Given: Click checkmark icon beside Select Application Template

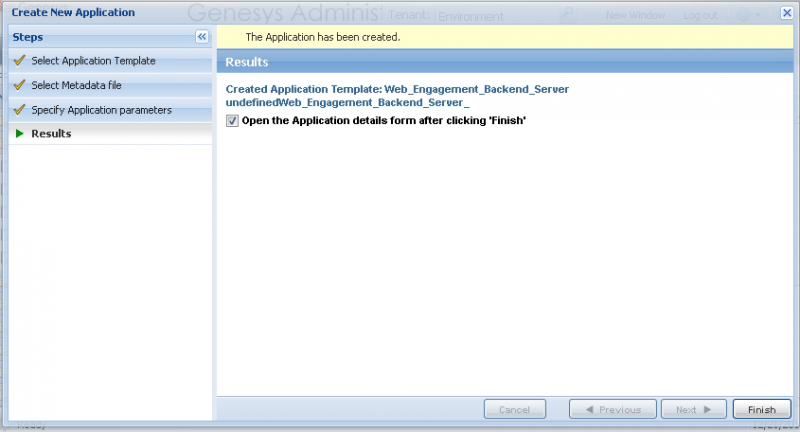Looking at the screenshot, I should pos(19,61).
